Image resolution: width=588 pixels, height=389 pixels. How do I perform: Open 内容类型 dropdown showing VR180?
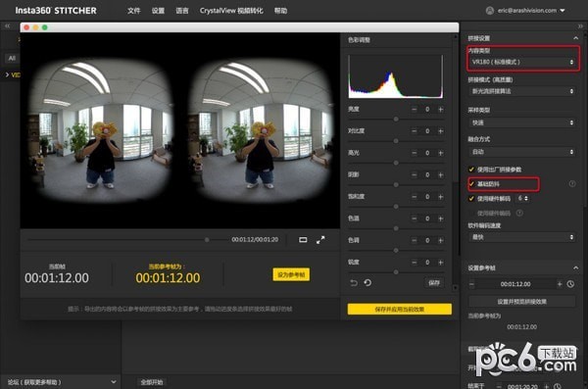pyautogui.click(x=522, y=62)
